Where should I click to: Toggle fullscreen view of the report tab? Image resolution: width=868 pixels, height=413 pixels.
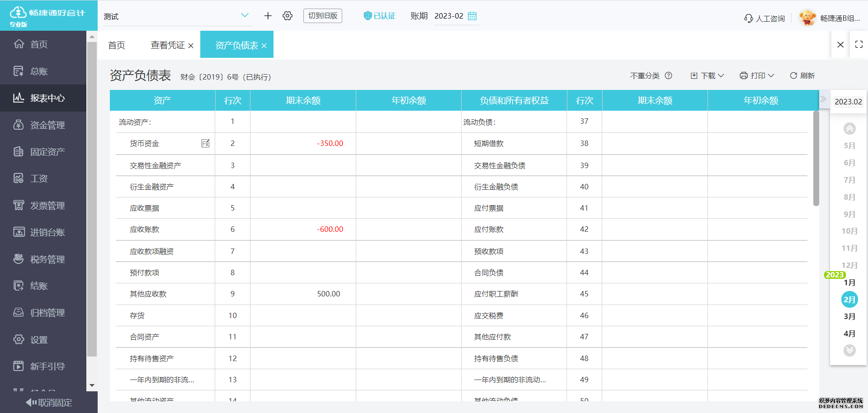(x=859, y=44)
